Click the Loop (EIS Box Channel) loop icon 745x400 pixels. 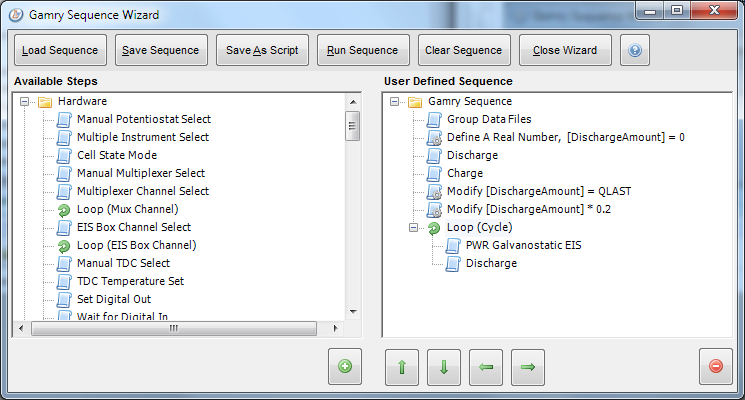(64, 246)
